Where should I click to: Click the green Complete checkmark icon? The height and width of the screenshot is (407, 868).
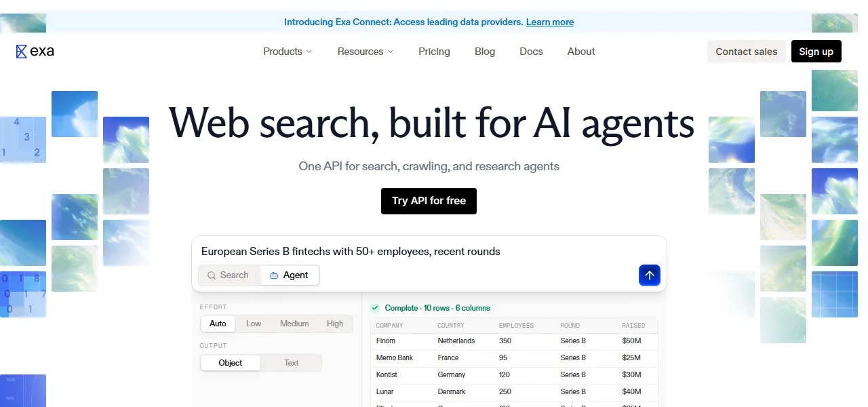coord(375,308)
